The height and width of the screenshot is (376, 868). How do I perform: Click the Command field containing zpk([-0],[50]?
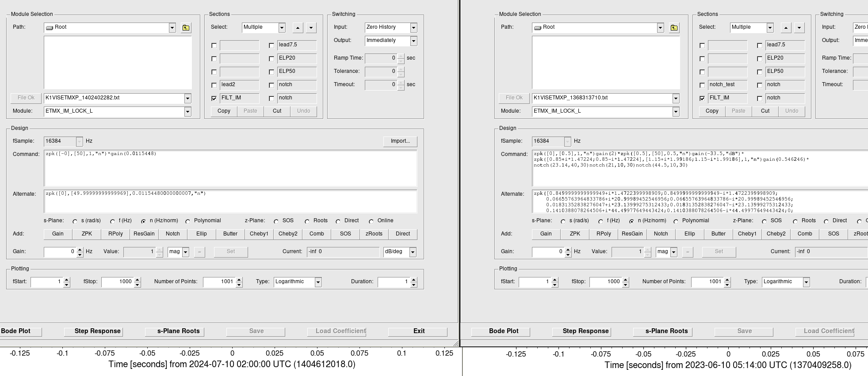(230, 168)
